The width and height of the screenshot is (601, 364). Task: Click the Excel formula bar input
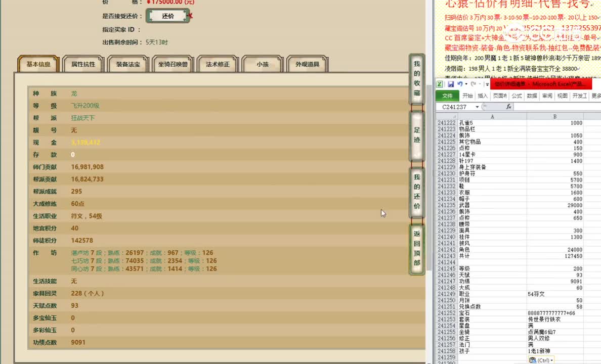(x=557, y=107)
